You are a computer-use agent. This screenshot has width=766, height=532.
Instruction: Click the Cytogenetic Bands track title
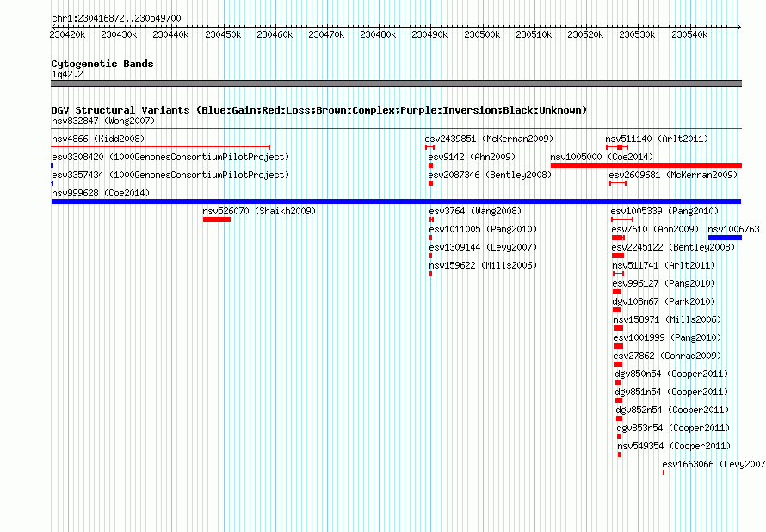102,64
